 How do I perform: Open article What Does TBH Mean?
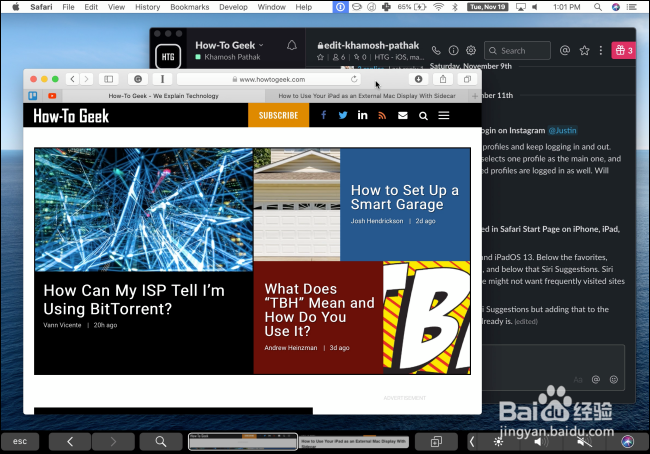[319, 310]
